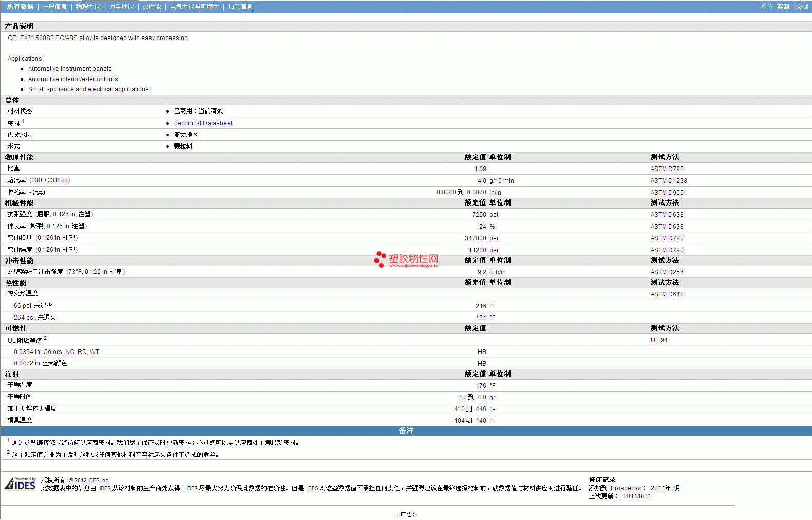This screenshot has width=812, height=520.
Task: Switch to the 物理性能 tab
Action: 88,7
